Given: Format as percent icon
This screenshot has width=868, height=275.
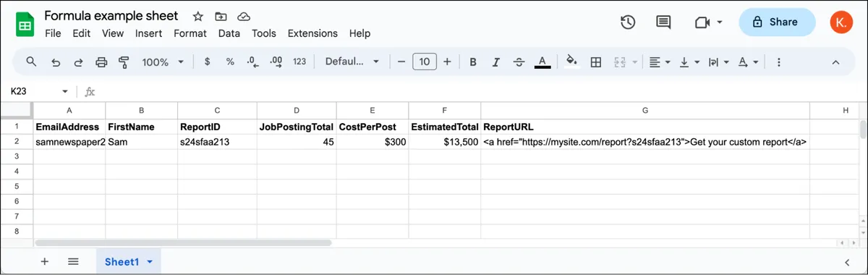Looking at the screenshot, I should (x=230, y=62).
